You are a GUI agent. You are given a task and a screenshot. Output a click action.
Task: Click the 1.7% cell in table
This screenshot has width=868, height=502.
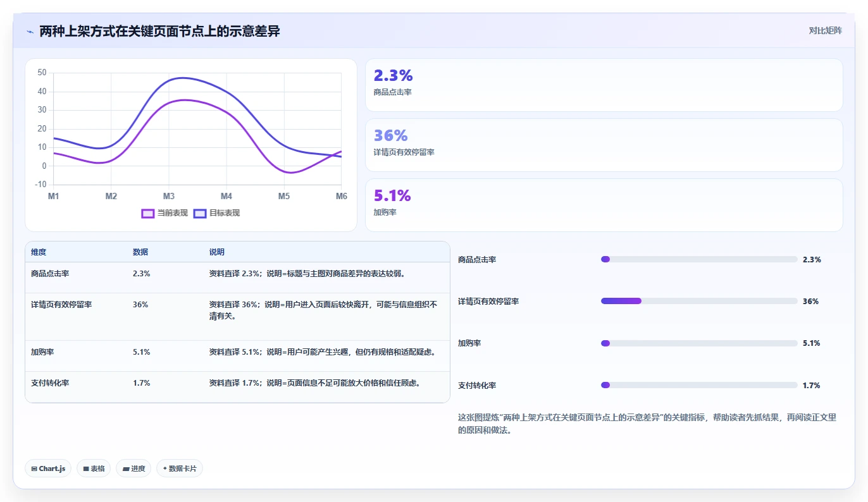(x=141, y=383)
